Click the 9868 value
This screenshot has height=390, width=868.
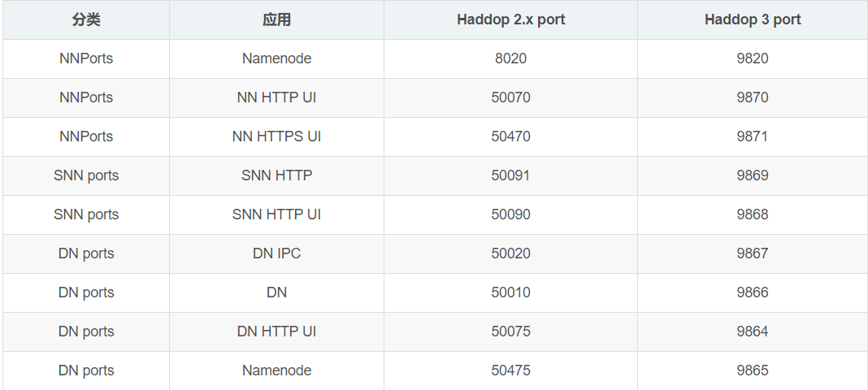point(753,214)
